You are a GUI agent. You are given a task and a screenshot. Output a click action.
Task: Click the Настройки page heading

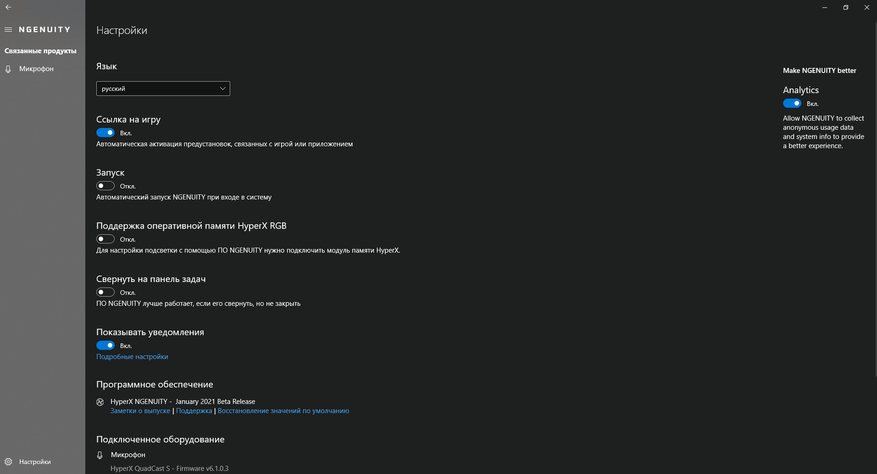click(x=121, y=30)
